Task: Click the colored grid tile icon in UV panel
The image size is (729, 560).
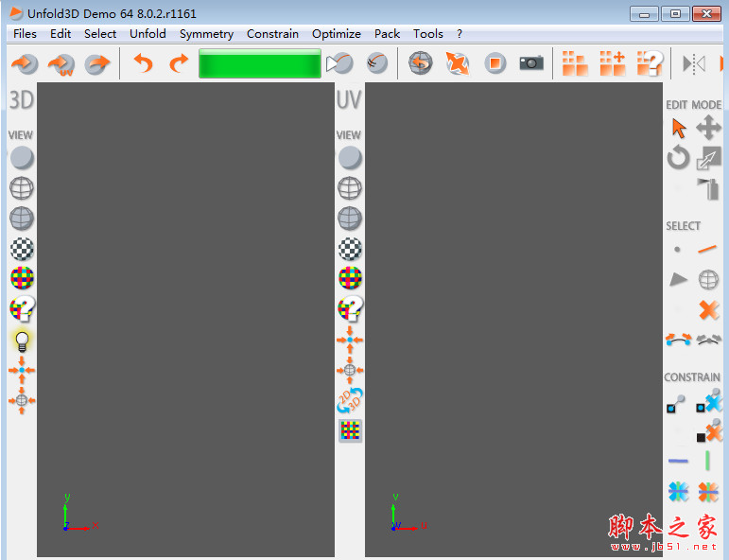Action: pos(350,430)
